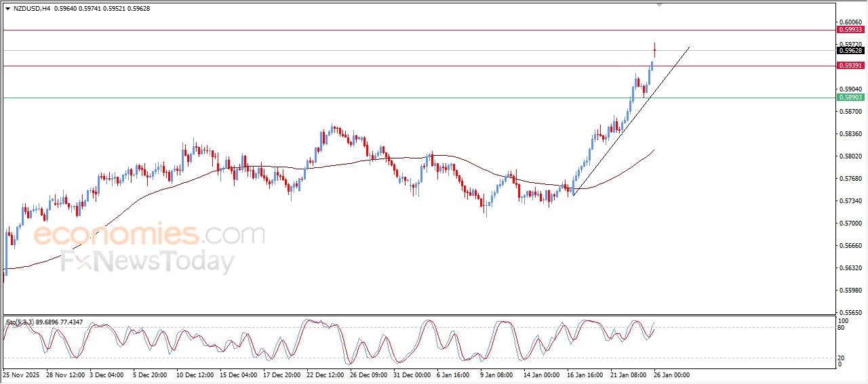Click the 31 Dec 00:00 time label
The height and width of the screenshot is (384, 868).
[413, 374]
